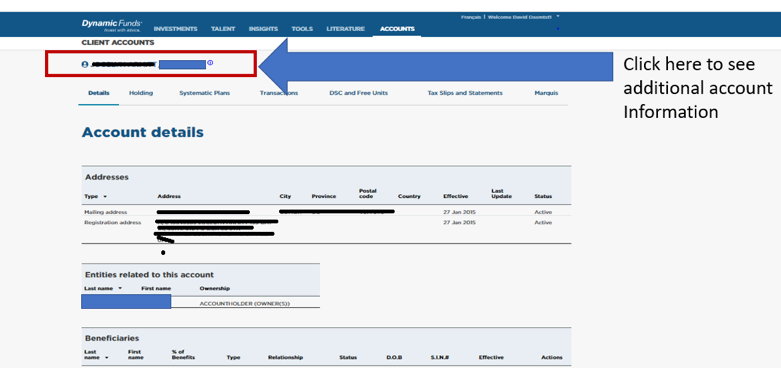The height and width of the screenshot is (368, 781).
Task: Switch to the Details tab
Action: pyautogui.click(x=99, y=93)
